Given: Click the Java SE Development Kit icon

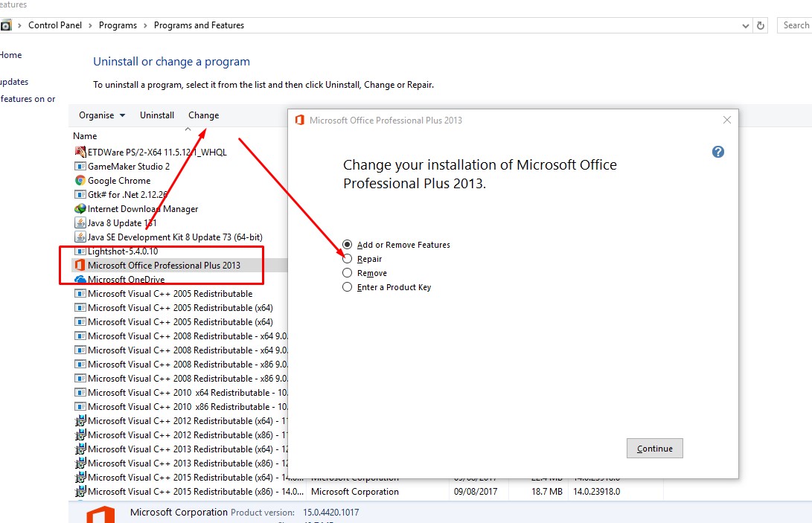Looking at the screenshot, I should pyautogui.click(x=80, y=237).
